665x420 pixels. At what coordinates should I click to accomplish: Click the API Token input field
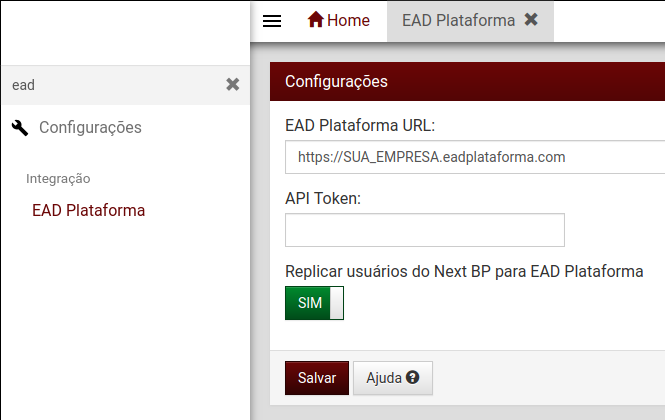point(425,230)
